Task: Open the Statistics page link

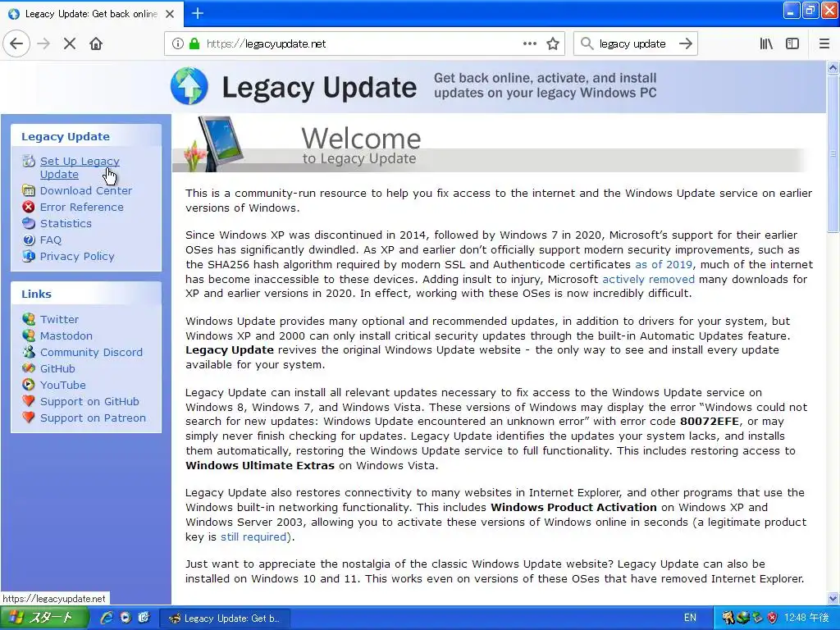Action: coord(66,223)
